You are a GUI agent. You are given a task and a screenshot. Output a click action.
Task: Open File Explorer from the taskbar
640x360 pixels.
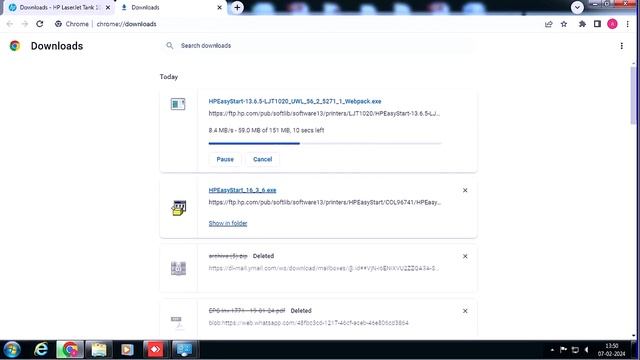pyautogui.click(x=99, y=350)
